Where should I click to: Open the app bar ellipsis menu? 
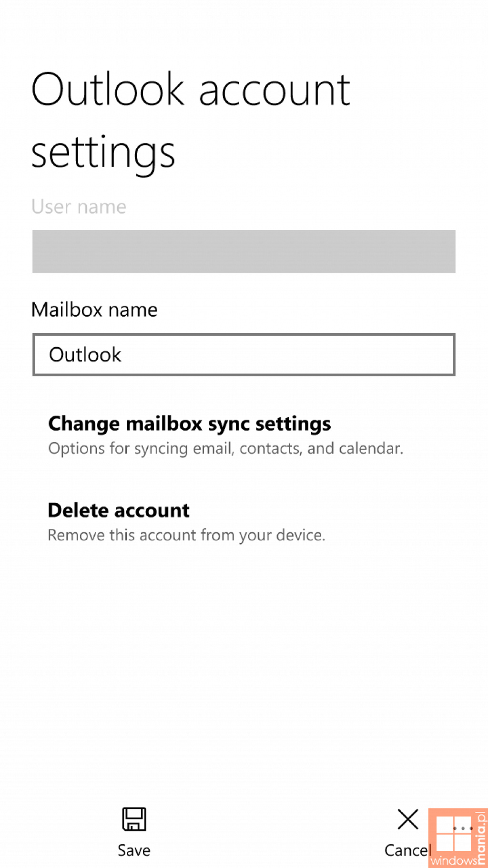pyautogui.click(x=462, y=828)
